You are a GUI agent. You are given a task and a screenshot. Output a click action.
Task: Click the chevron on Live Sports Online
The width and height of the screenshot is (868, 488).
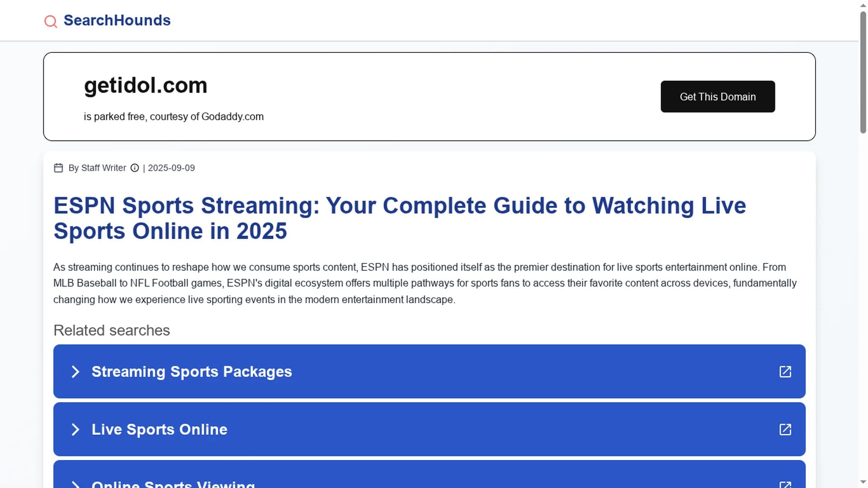click(75, 429)
